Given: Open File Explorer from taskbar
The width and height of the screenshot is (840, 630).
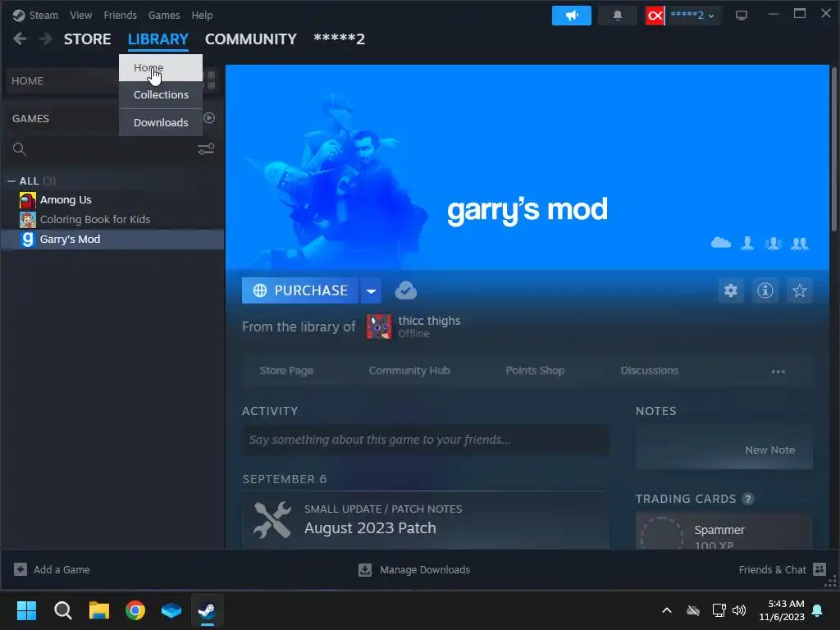Looking at the screenshot, I should click(x=99, y=610).
